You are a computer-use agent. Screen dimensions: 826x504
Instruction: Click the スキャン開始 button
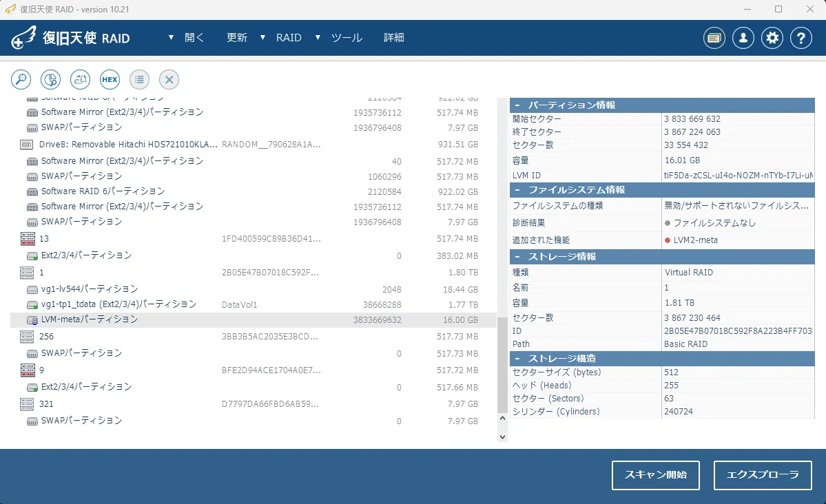tap(656, 475)
